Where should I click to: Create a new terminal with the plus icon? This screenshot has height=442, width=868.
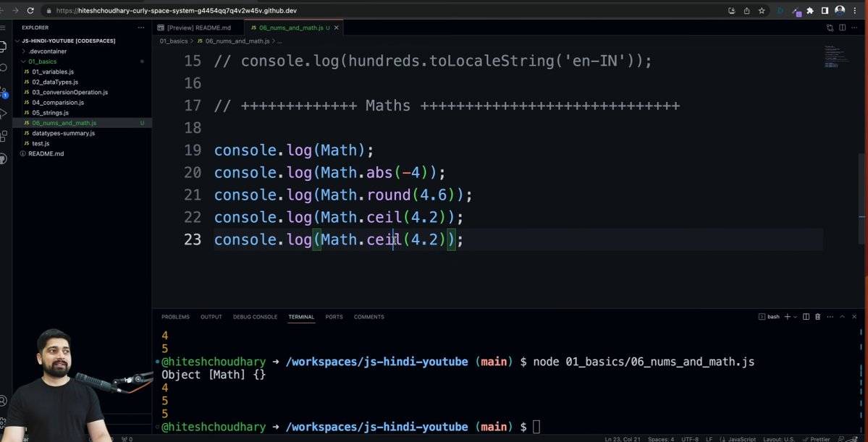(788, 317)
